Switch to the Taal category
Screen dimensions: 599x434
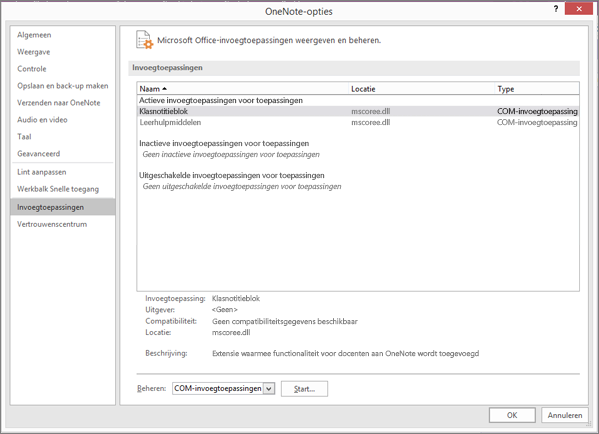pyautogui.click(x=24, y=137)
